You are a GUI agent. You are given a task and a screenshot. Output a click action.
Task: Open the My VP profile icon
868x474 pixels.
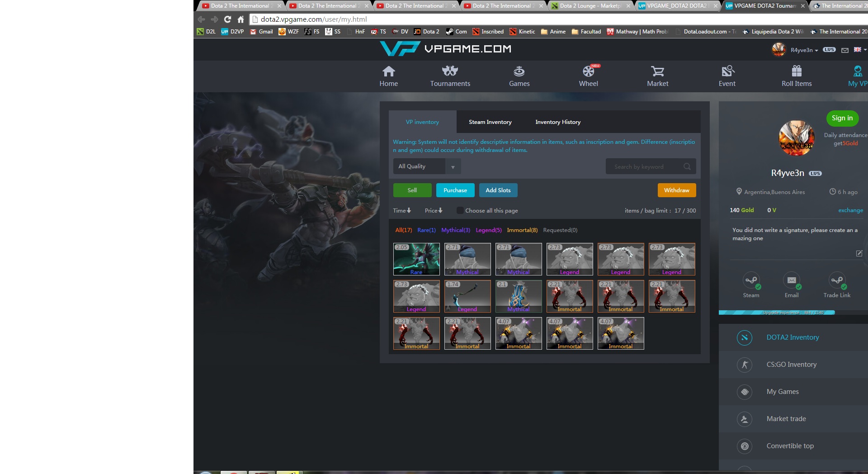point(858,71)
